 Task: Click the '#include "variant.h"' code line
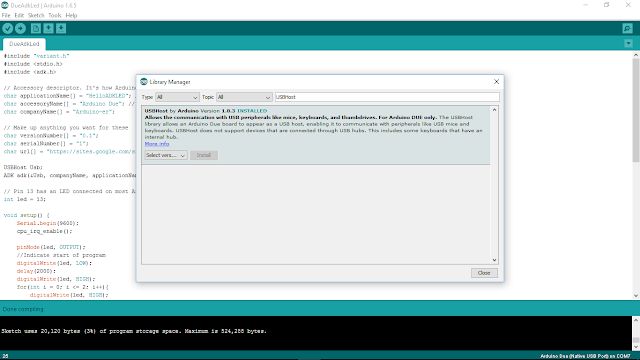pyautogui.click(x=37, y=56)
